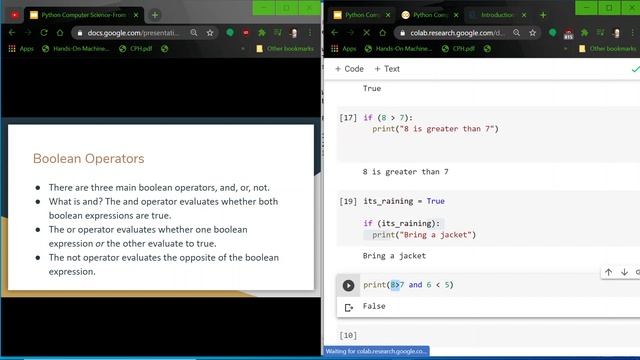Open CPH.pdf bookmark in Slides browser window
Screen dimensions: 640x360
[136, 49]
